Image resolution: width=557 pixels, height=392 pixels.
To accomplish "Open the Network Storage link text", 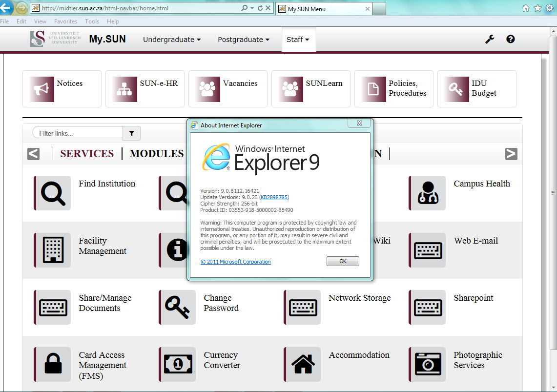I will [x=359, y=298].
